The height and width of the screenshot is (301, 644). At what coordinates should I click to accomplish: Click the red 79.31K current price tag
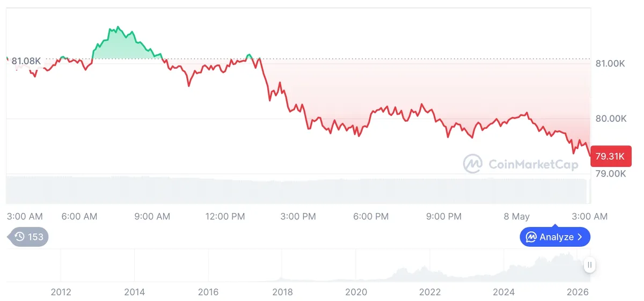(x=610, y=157)
